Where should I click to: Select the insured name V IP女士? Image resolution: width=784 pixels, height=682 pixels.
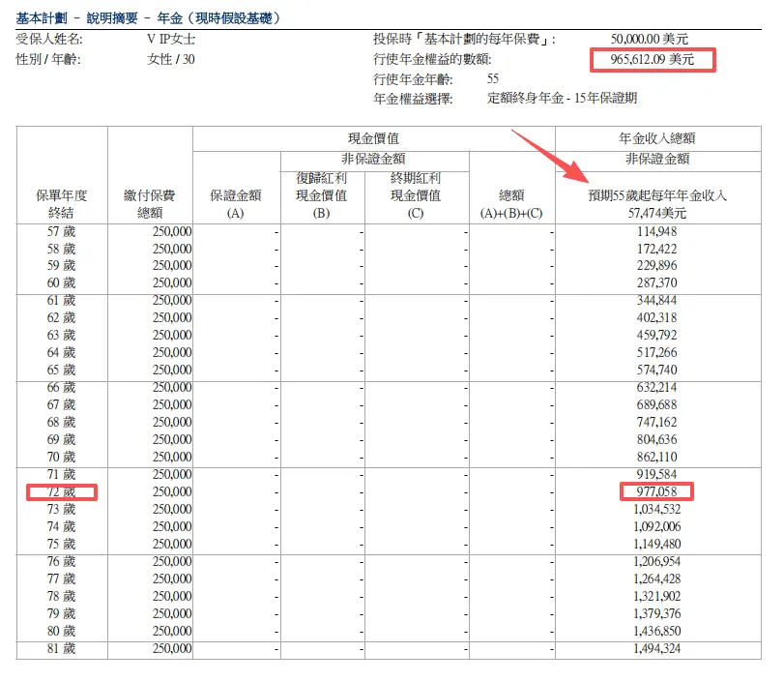[171, 39]
